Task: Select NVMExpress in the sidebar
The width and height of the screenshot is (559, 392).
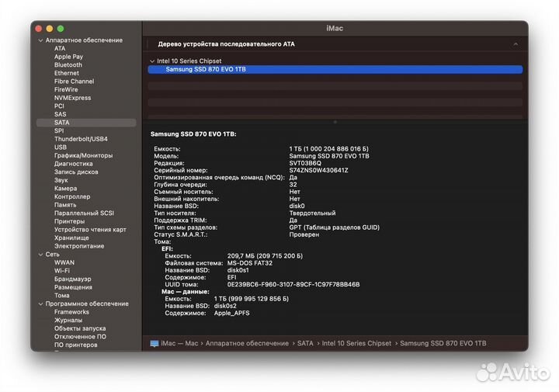Action: 72,98
